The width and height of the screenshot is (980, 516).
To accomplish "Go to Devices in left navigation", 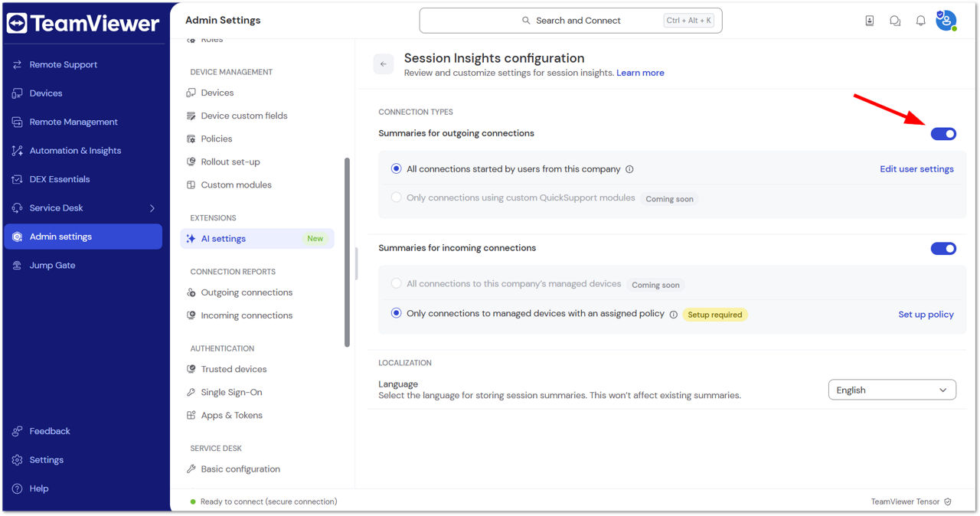I will (x=83, y=93).
